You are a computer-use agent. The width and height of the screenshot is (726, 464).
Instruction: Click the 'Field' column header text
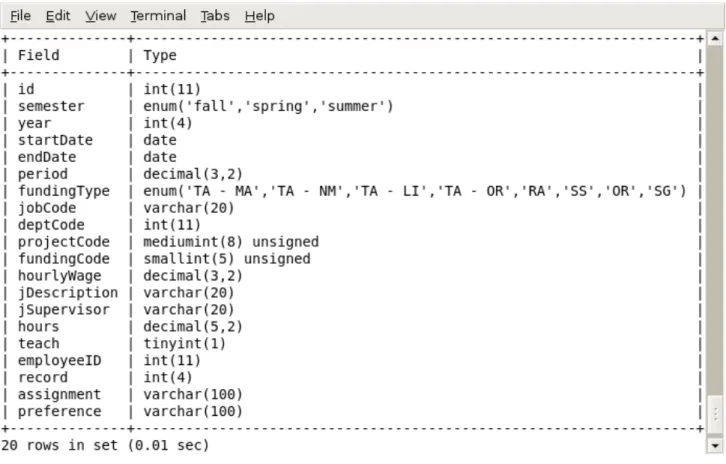(39, 55)
